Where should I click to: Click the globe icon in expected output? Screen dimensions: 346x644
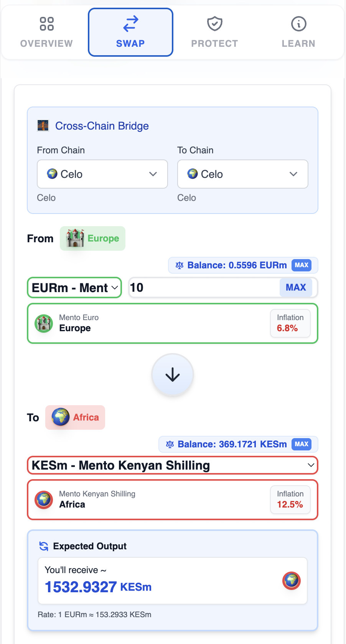click(x=292, y=580)
